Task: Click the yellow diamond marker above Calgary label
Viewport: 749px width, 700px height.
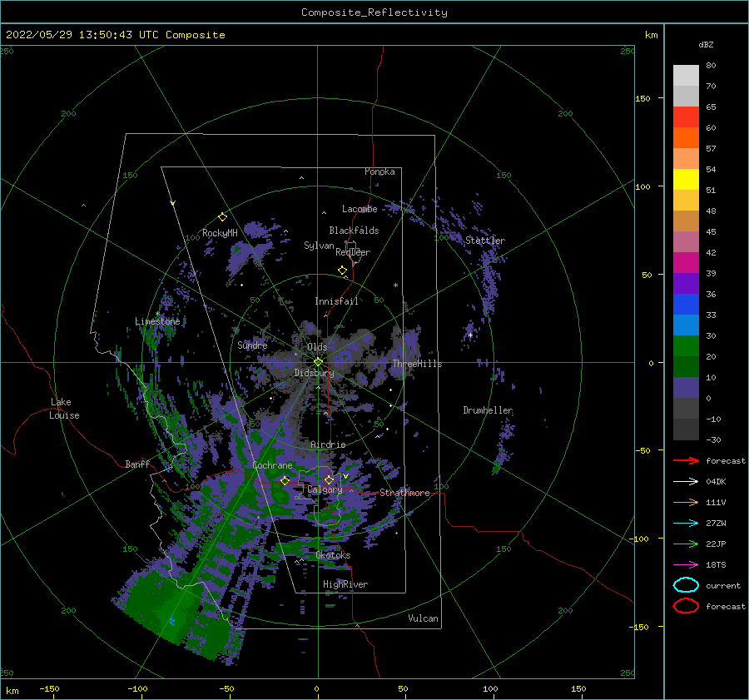Action: tap(329, 479)
